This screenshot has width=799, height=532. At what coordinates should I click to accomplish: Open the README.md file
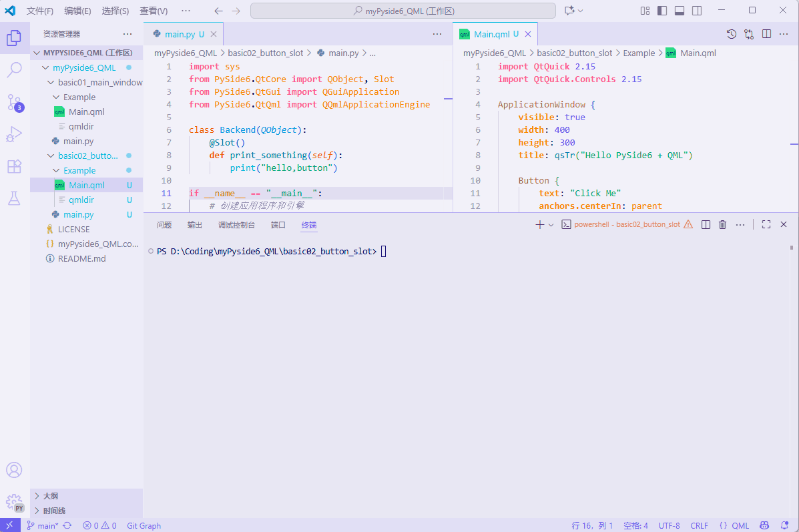pos(87,258)
